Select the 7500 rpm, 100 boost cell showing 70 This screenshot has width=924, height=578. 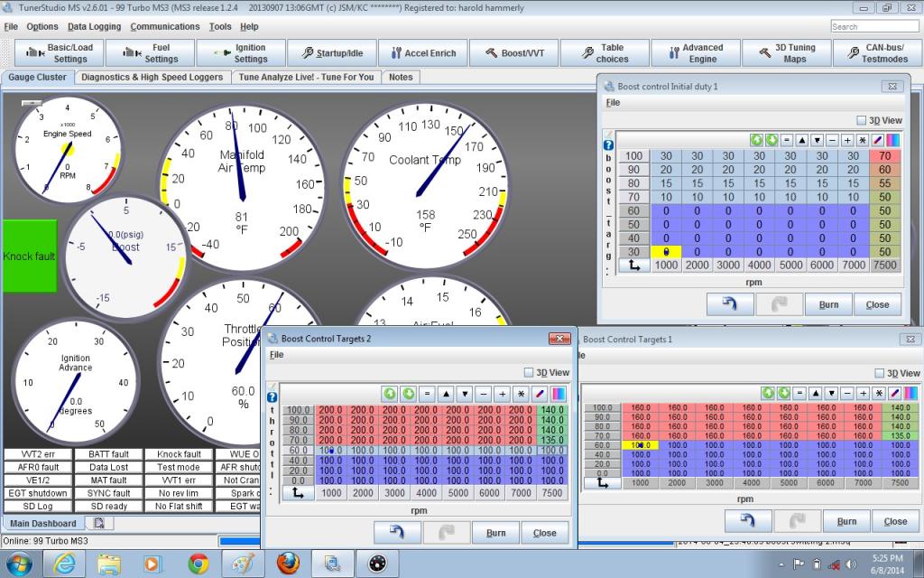click(885, 156)
